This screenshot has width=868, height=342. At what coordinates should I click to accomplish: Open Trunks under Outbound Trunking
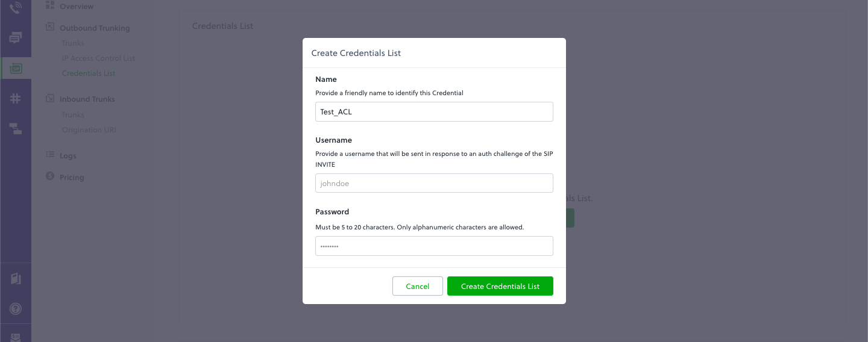73,43
